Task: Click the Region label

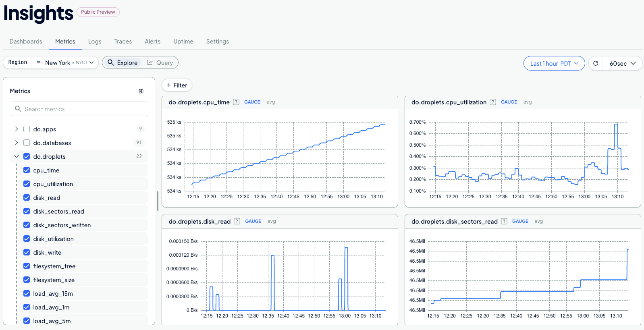Action: click(18, 62)
